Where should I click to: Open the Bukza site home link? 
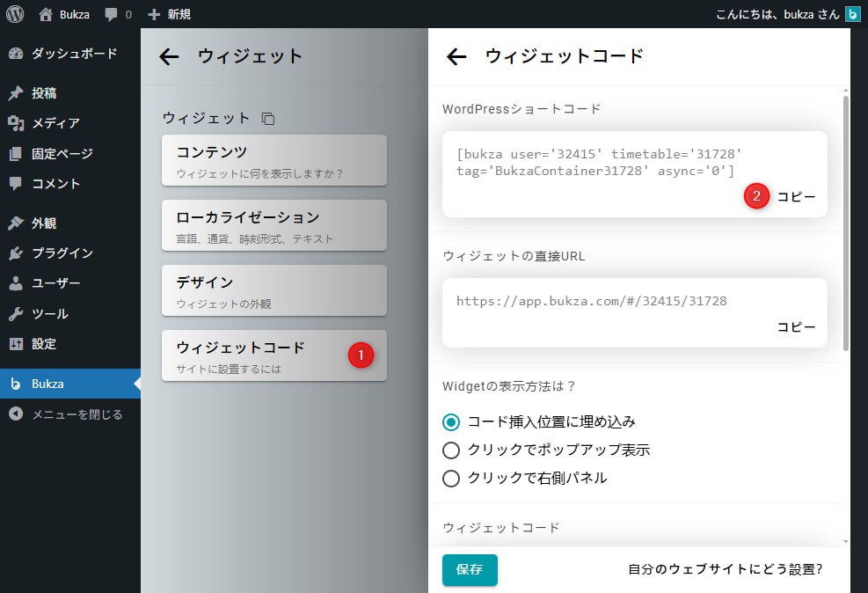pyautogui.click(x=64, y=14)
